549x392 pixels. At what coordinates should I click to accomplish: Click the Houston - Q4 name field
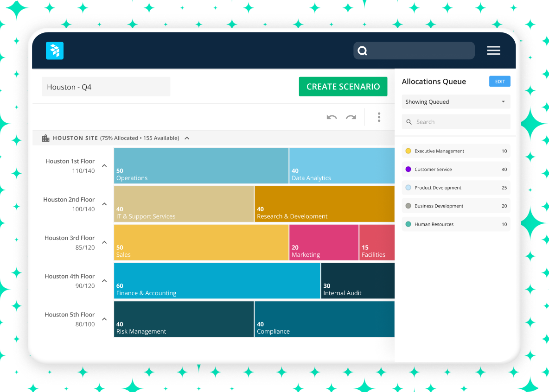[106, 87]
